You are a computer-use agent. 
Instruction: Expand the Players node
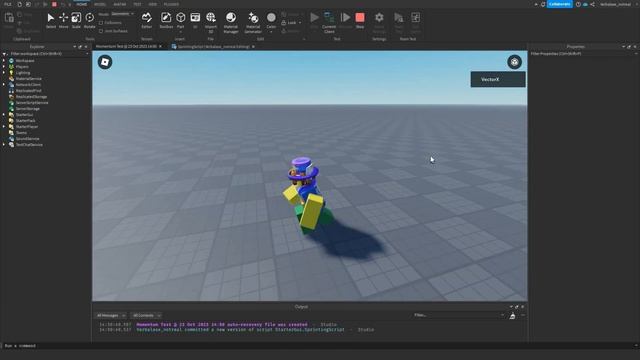pos(4,67)
